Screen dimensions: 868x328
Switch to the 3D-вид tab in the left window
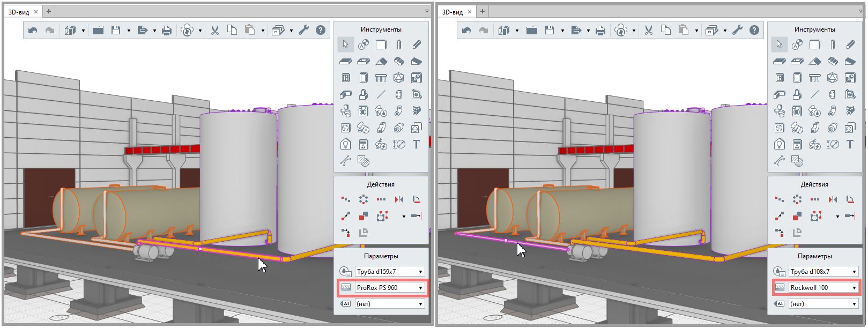tap(19, 12)
